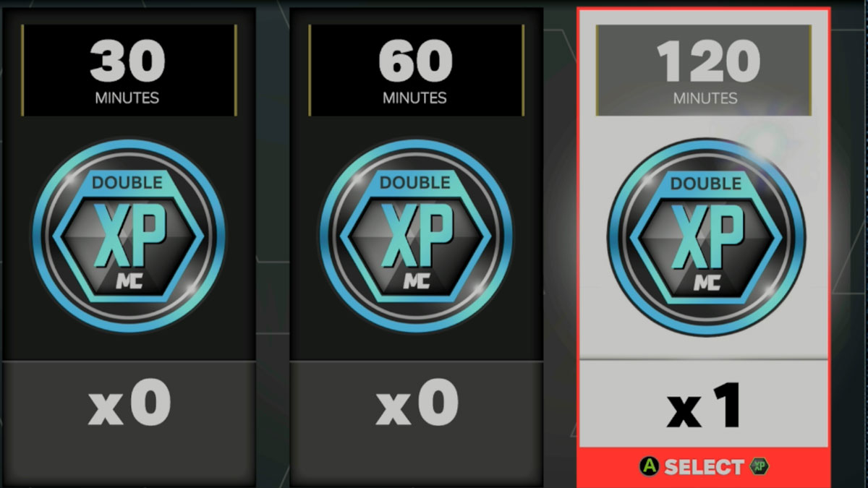
Task: Choose the 120 MINUTES header
Action: [705, 70]
